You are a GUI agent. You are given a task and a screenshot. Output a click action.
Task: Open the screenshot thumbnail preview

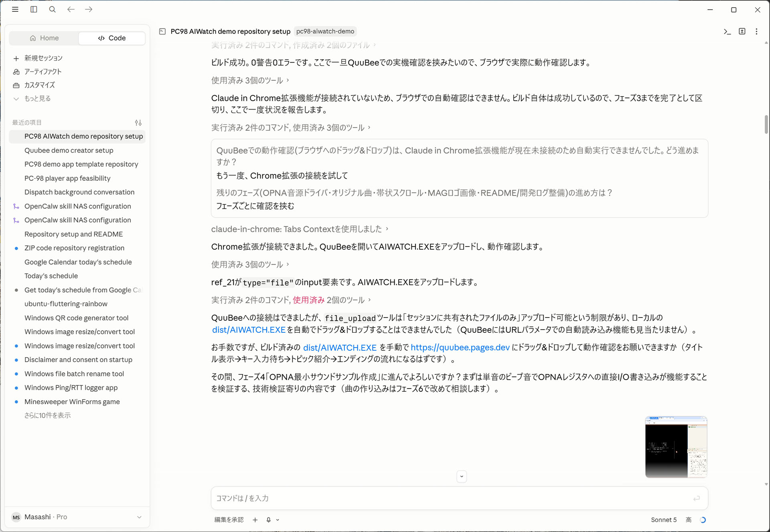676,447
